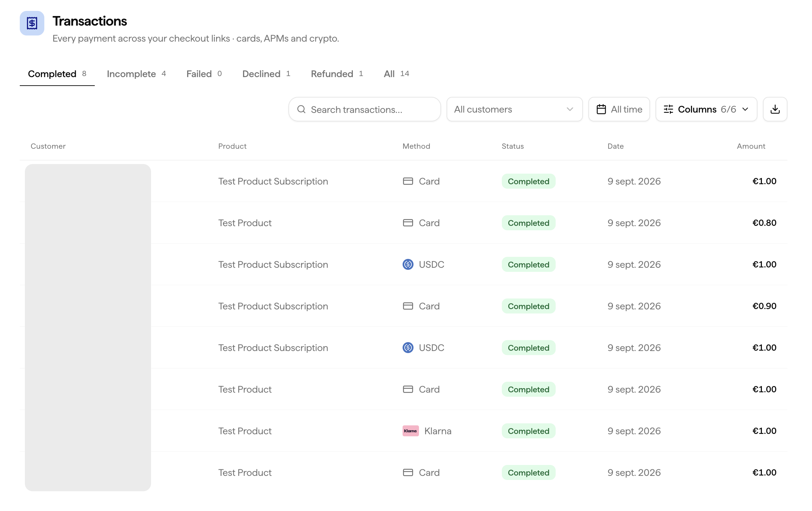The image size is (812, 511).
Task: Click the Transactions receipt icon
Action: [x=32, y=23]
